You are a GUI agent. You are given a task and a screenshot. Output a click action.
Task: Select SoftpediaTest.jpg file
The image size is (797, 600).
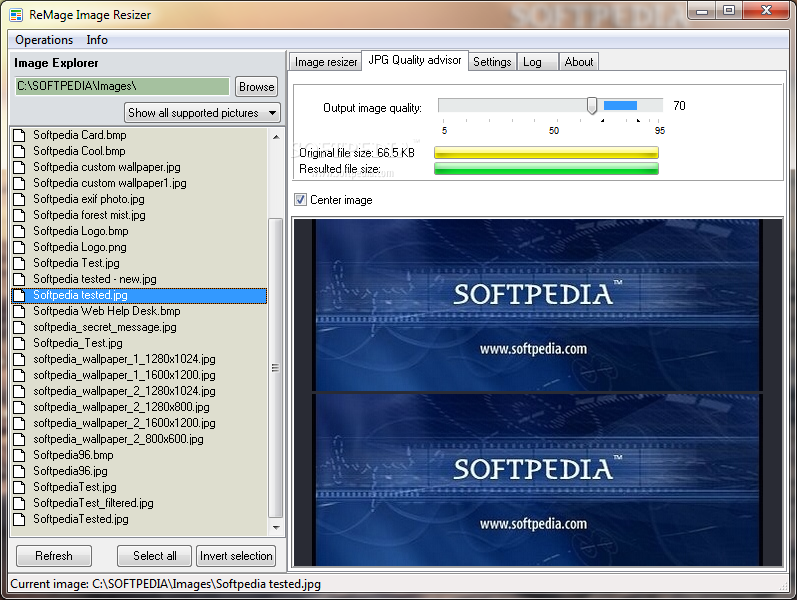[x=75, y=488]
